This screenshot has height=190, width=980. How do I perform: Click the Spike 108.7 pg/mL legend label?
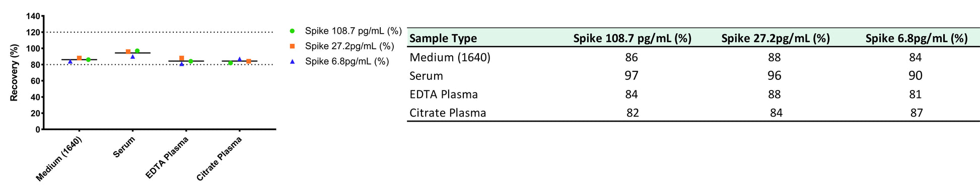point(353,31)
